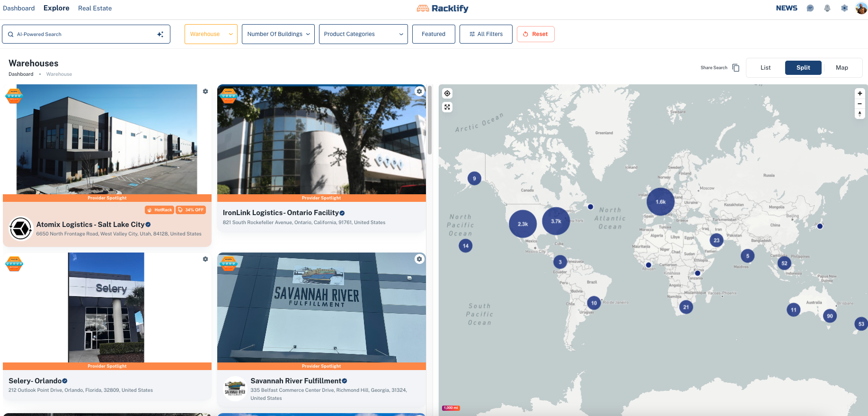Click the AI sparkle icon in search box
The height and width of the screenshot is (416, 868).
[x=160, y=34]
